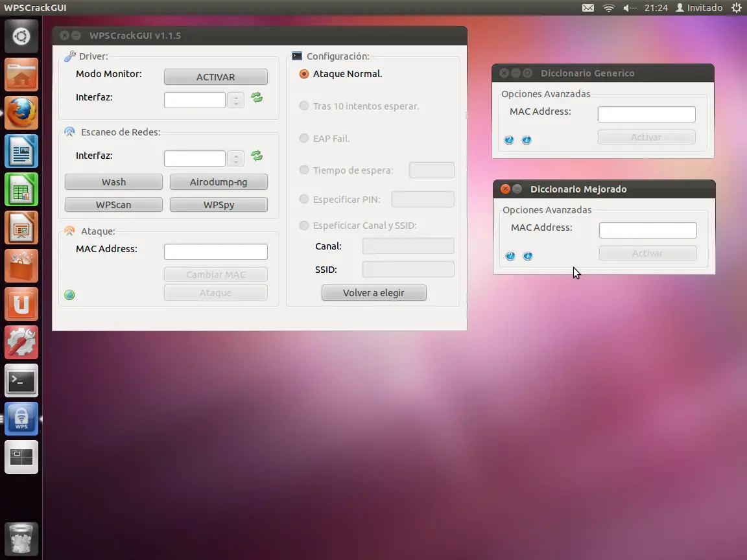Open volume indicator in top panel
The width and height of the screenshot is (747, 560).
coord(630,8)
